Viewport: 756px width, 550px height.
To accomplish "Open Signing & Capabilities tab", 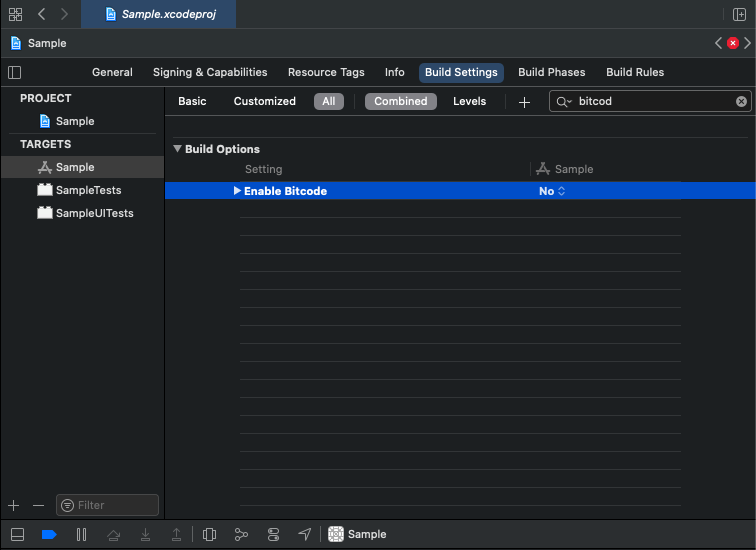I will [210, 72].
